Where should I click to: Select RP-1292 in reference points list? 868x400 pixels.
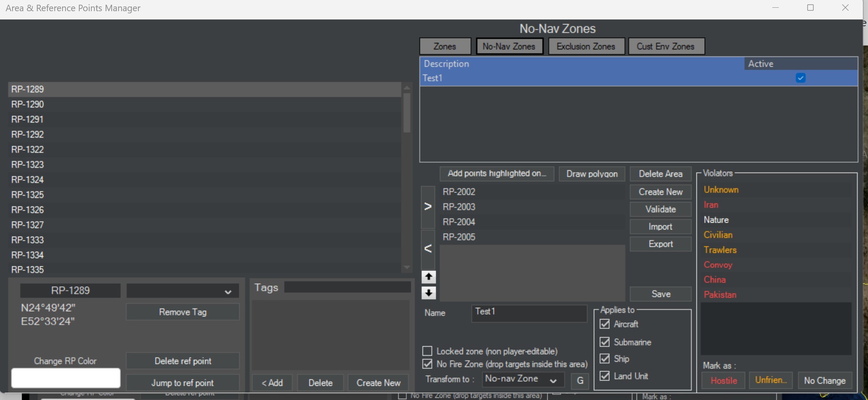[205, 134]
